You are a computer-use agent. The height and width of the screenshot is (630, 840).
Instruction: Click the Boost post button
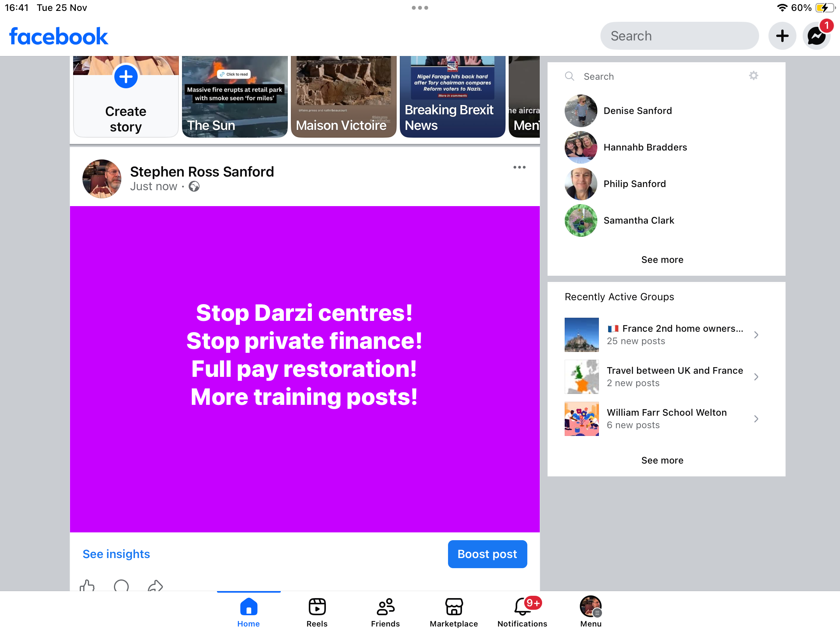click(487, 554)
